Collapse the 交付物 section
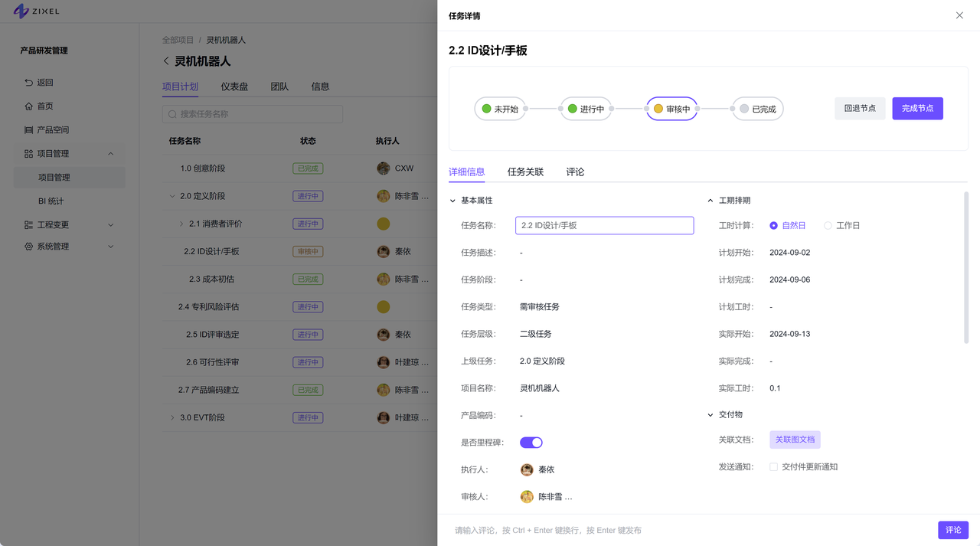 coord(710,415)
